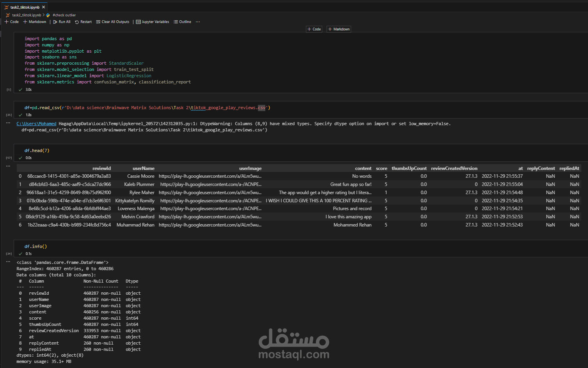Click the 'Rylee Maher' userName cell
Image resolution: width=588 pixels, height=368 pixels.
coord(142,193)
